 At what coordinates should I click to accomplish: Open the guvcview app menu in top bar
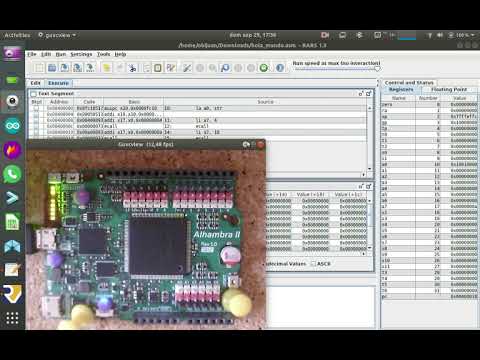(x=57, y=35)
